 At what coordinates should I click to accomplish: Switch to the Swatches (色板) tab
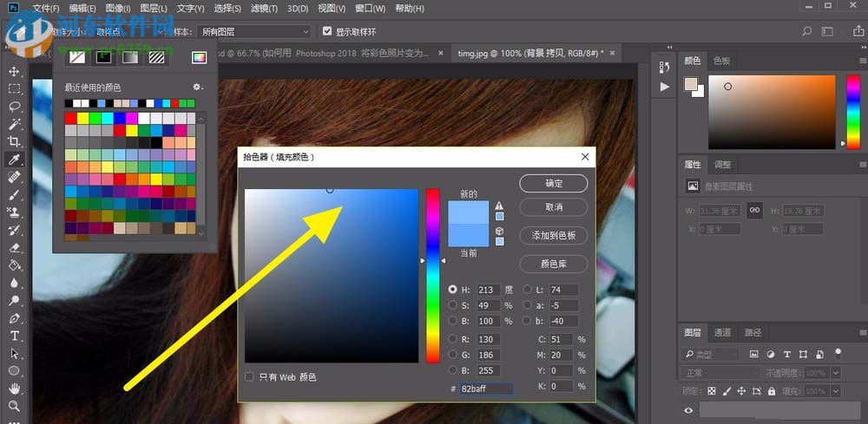[722, 61]
